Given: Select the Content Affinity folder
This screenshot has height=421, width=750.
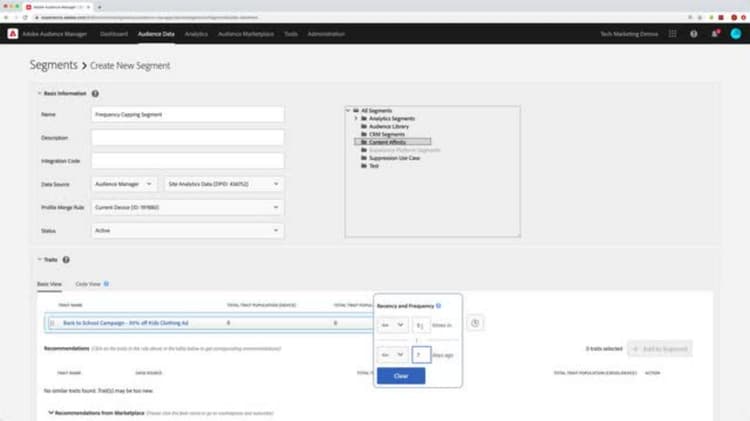Looking at the screenshot, I should coord(387,142).
